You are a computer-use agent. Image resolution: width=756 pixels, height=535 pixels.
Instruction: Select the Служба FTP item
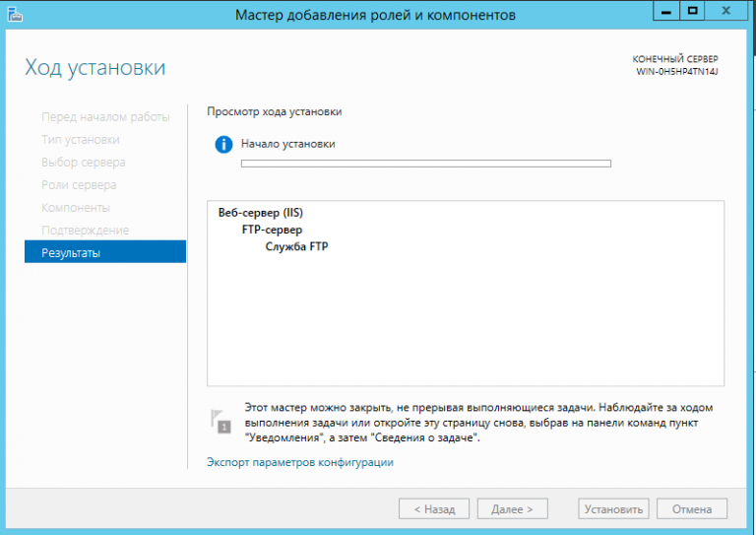pyautogui.click(x=296, y=246)
